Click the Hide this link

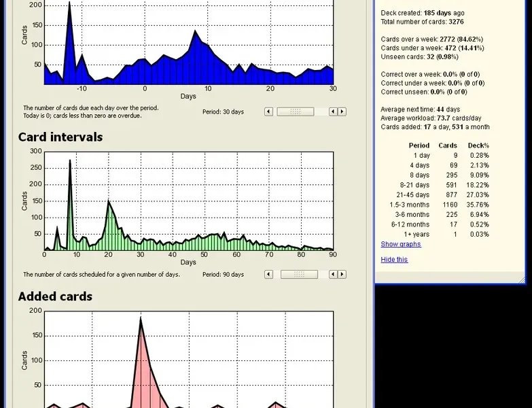394,259
